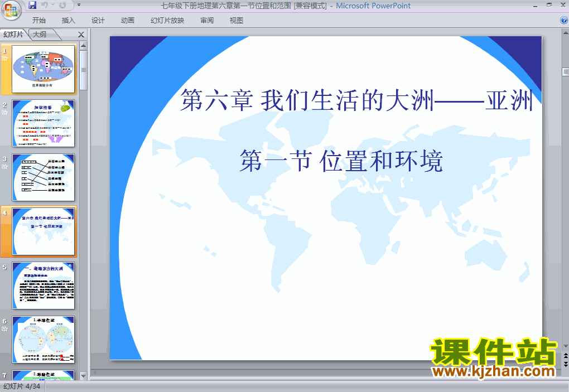Viewport: 569px width, 392px height.
Task: Click the subtitle 第一节 位置和环境
Action: click(341, 161)
